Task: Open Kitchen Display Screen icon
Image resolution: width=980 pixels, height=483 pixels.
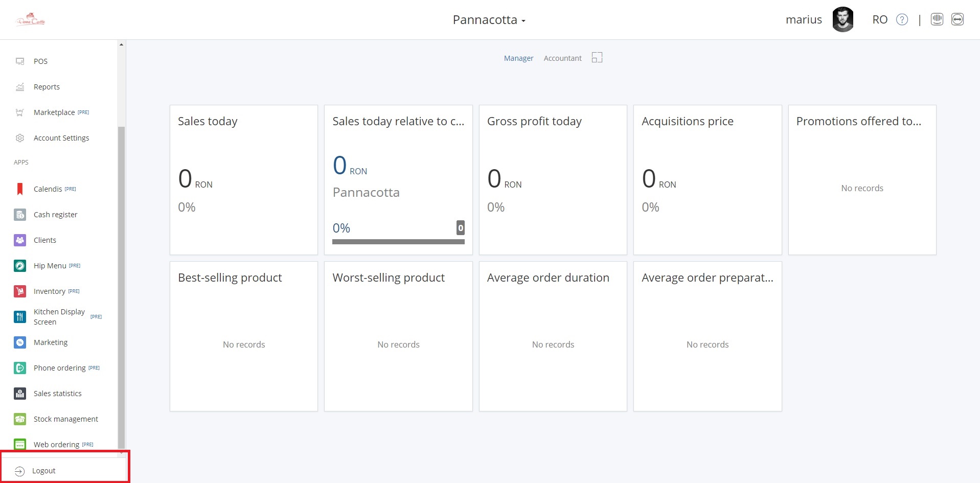Action: pos(20,317)
